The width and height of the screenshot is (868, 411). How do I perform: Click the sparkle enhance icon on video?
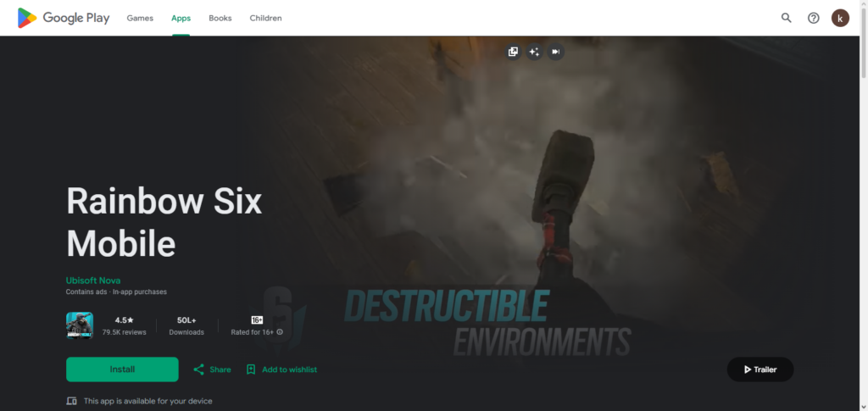click(x=534, y=52)
